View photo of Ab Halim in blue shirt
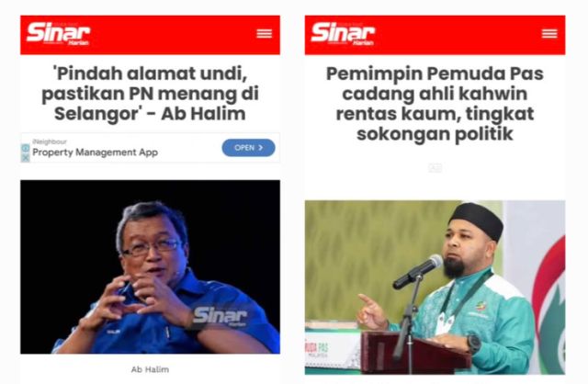Viewport: 588px width, 384px height. 150,267
